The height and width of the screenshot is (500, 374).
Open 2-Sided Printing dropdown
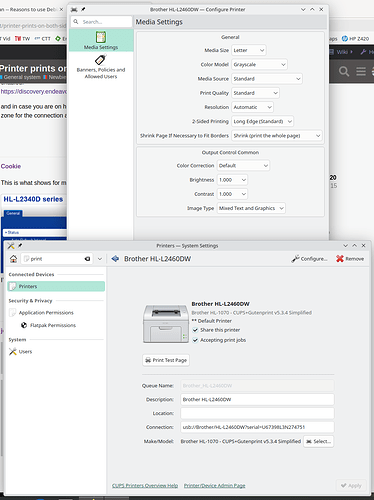262,121
